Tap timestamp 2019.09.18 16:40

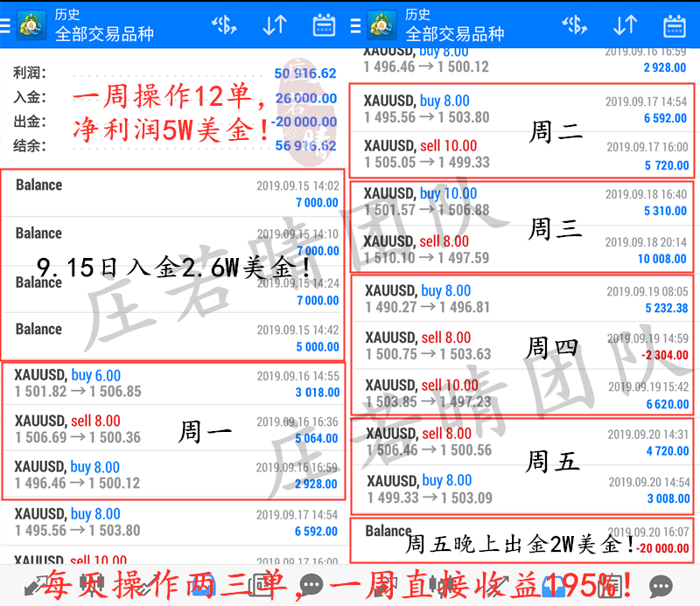click(x=646, y=194)
